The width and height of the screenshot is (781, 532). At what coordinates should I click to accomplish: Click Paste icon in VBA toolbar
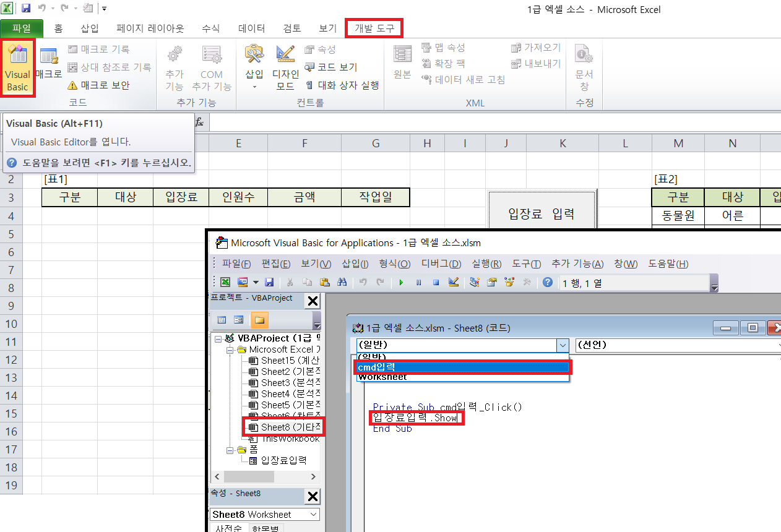tap(325, 282)
